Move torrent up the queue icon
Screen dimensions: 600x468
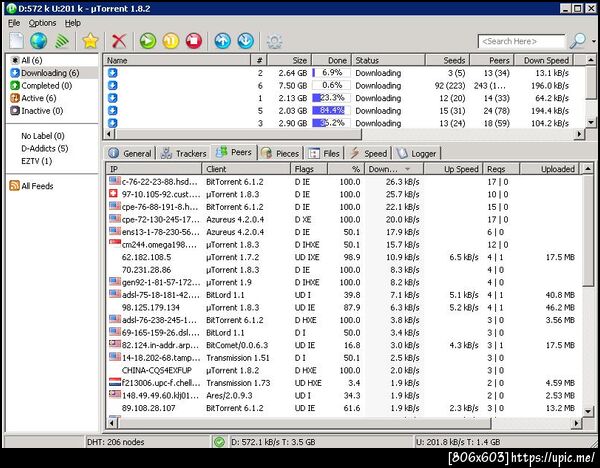point(222,41)
